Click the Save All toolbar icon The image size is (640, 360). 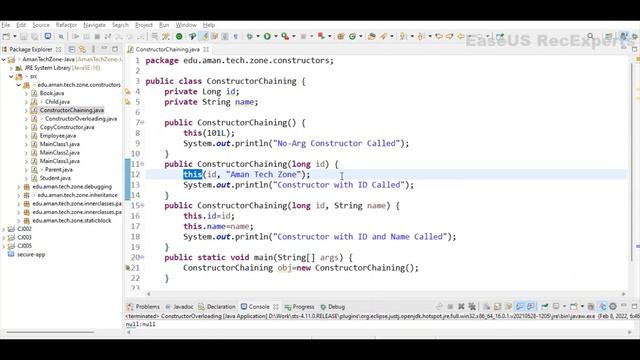pos(34,36)
